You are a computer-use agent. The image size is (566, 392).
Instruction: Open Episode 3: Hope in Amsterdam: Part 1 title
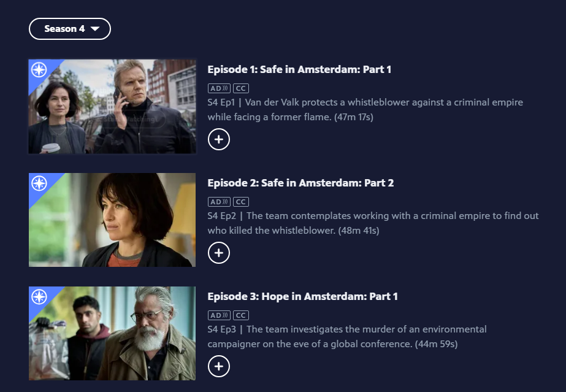coord(302,296)
